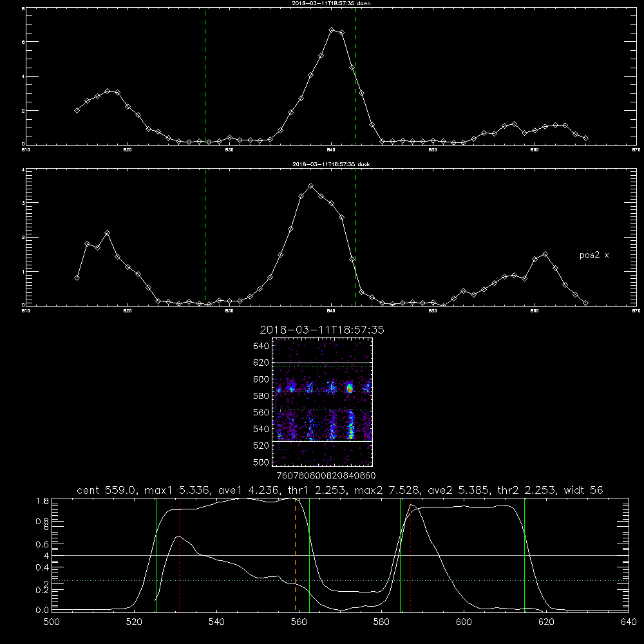This screenshot has width=644, height=644.
Task: Click the 'max1 5.336' value in bottom title
Action: click(x=178, y=490)
